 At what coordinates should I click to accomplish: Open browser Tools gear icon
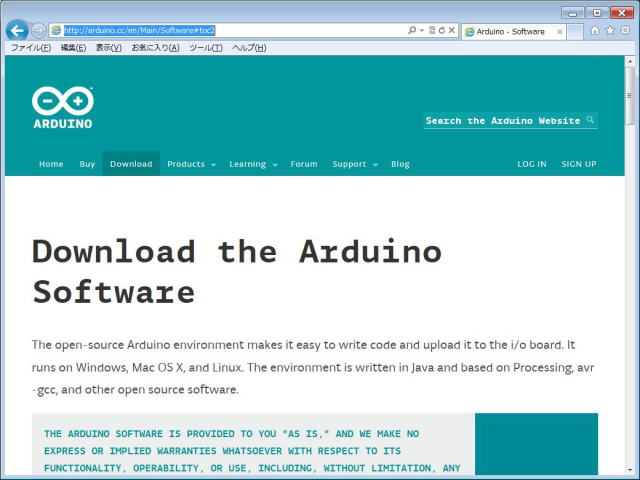pyautogui.click(x=625, y=30)
